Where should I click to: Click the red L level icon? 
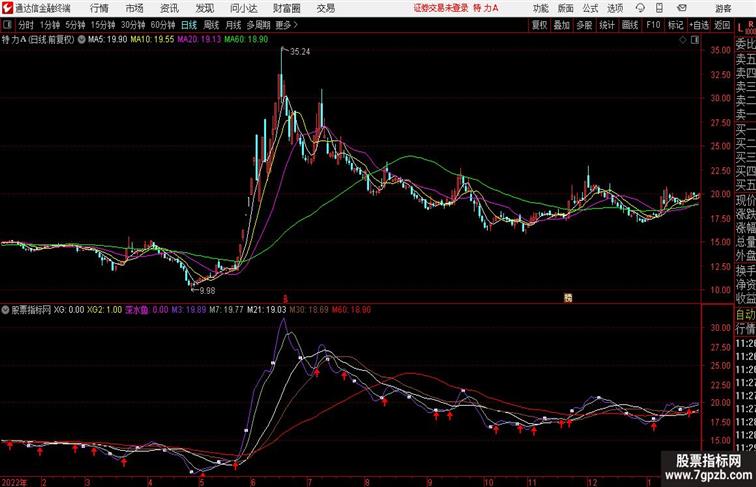tap(740, 28)
